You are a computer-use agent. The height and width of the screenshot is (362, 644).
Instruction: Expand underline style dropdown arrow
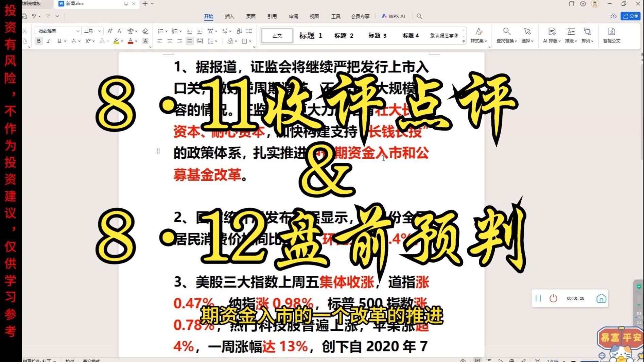point(65,41)
